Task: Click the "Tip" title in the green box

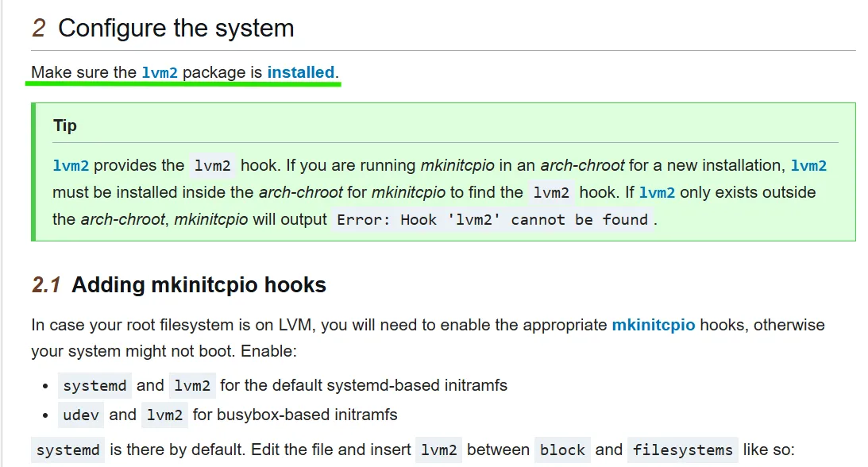Action: click(x=65, y=125)
